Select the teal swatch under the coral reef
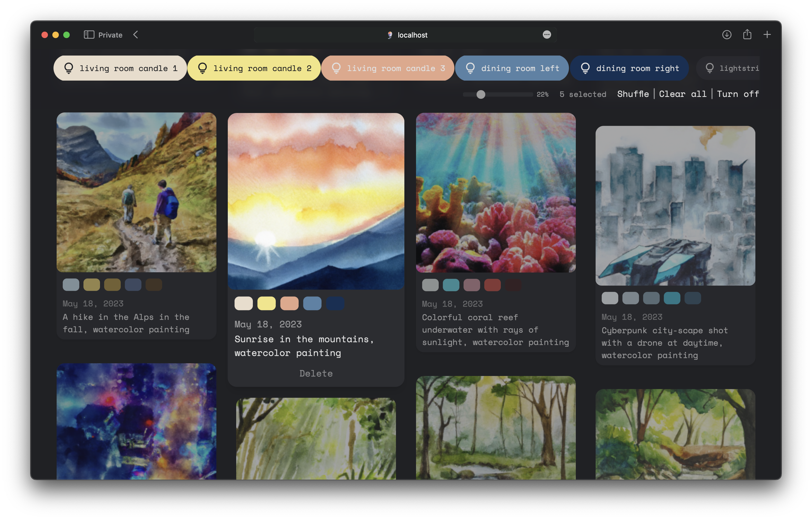The width and height of the screenshot is (812, 520). click(451, 285)
